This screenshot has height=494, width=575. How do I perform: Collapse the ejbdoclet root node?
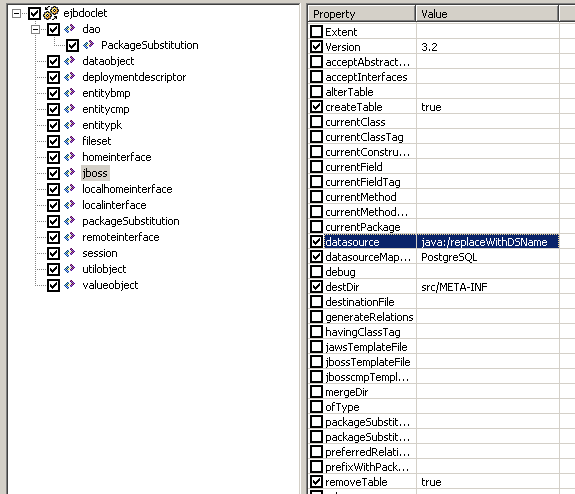[17, 14]
